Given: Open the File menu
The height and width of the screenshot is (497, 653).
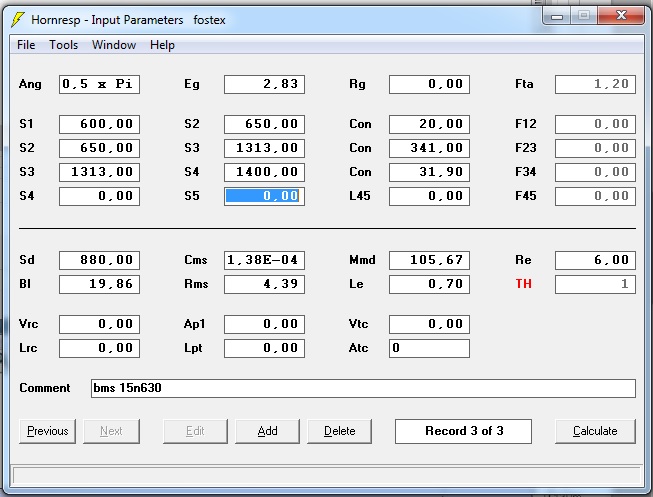Looking at the screenshot, I should point(26,45).
